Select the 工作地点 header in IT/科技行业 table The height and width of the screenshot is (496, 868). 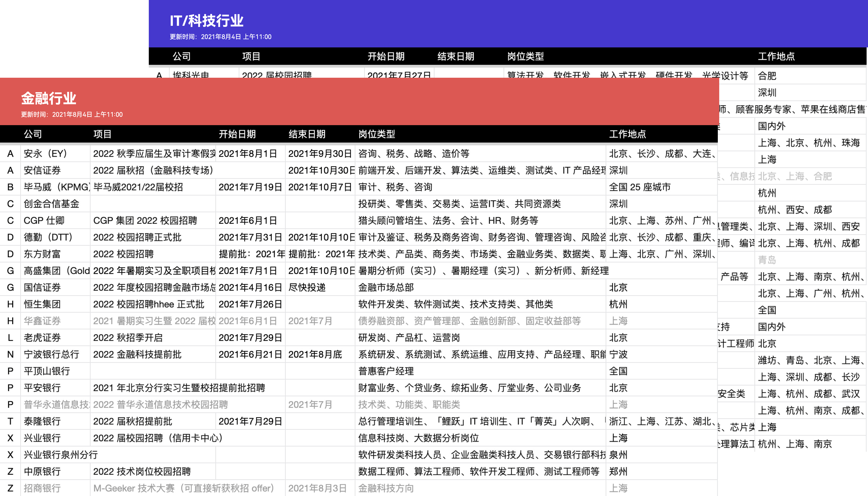click(x=776, y=56)
